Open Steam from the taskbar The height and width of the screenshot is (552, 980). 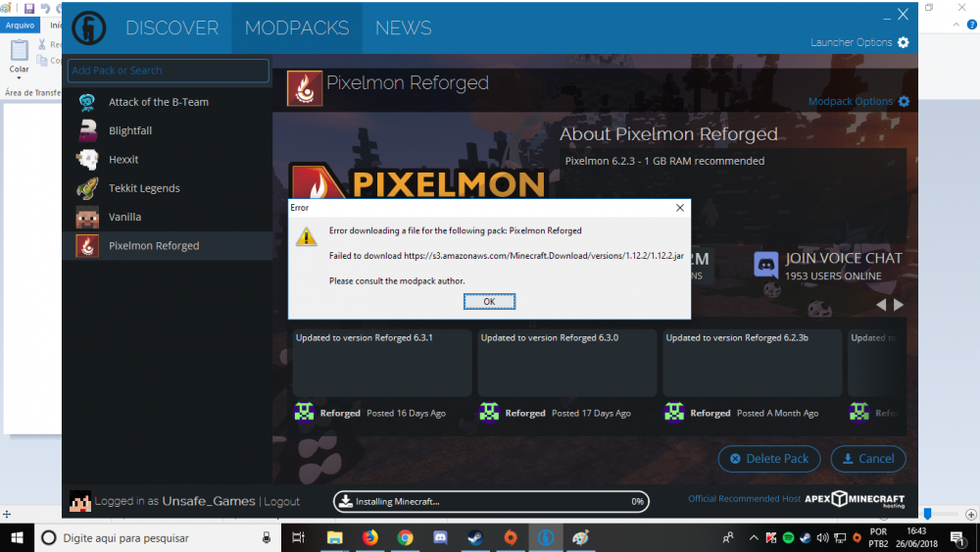(475, 537)
